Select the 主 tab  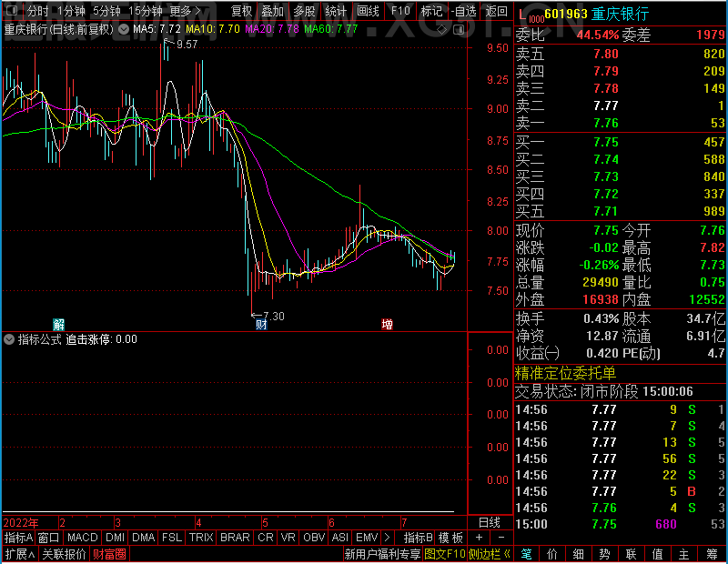coord(684,554)
